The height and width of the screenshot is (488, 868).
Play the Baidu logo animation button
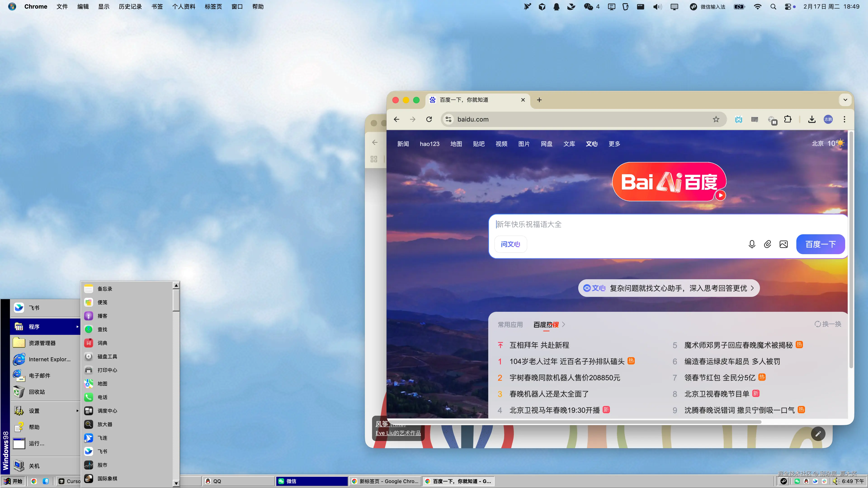coord(720,195)
